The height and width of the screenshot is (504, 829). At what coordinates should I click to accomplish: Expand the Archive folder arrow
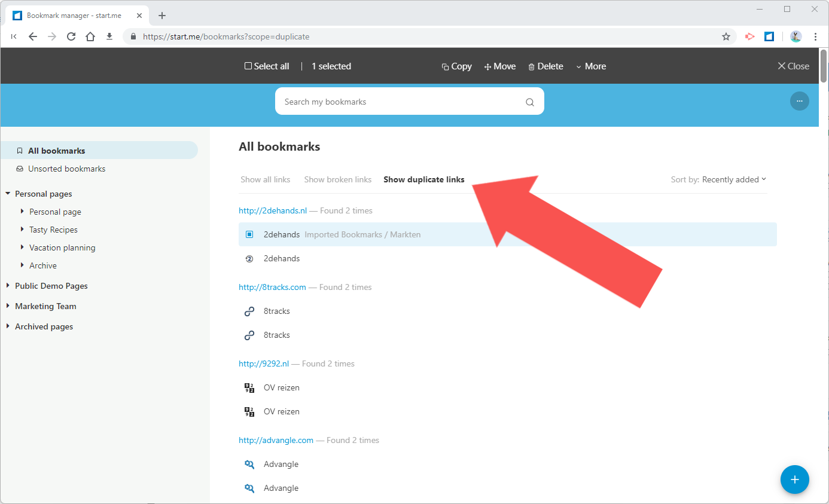(22, 265)
